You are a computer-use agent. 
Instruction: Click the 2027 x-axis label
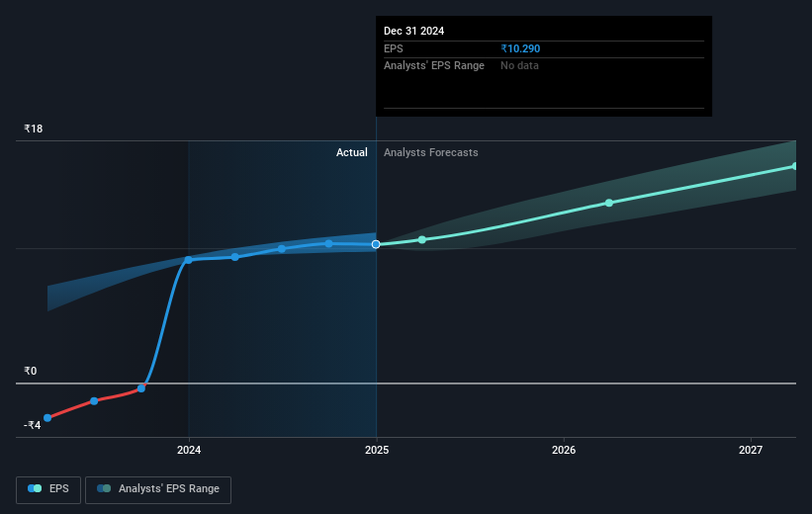751,451
